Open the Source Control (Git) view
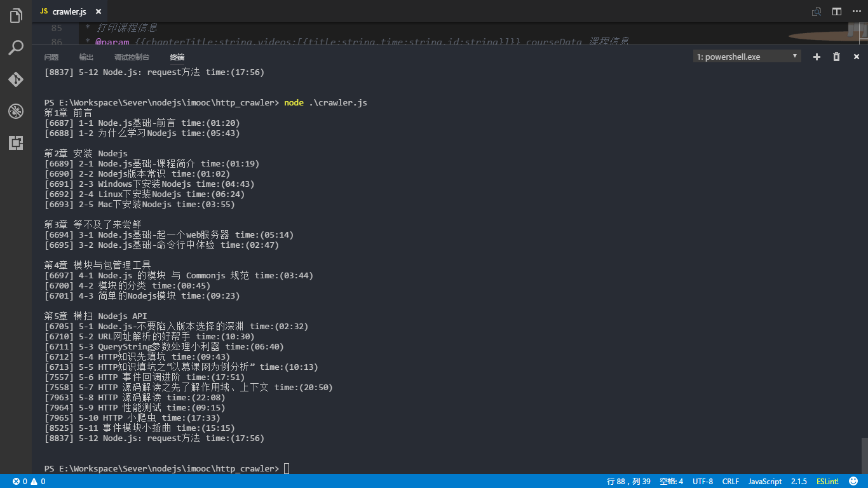Image resolution: width=868 pixels, height=488 pixels. [x=16, y=79]
